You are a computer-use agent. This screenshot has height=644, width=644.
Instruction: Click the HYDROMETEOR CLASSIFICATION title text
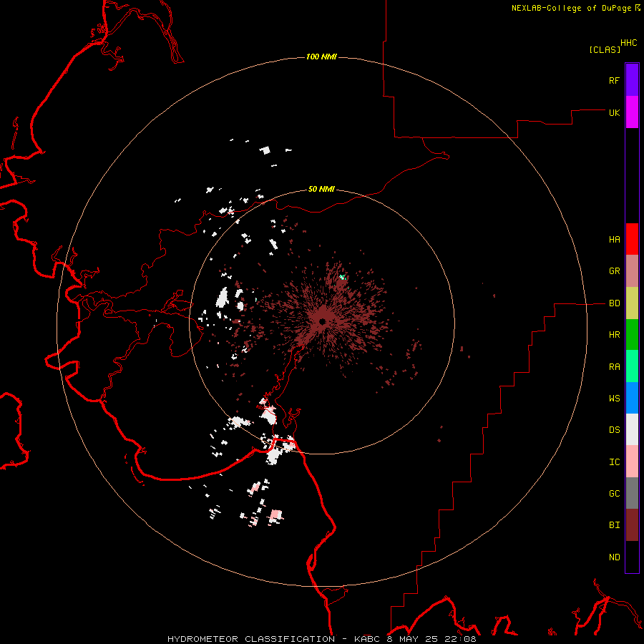coord(251,639)
